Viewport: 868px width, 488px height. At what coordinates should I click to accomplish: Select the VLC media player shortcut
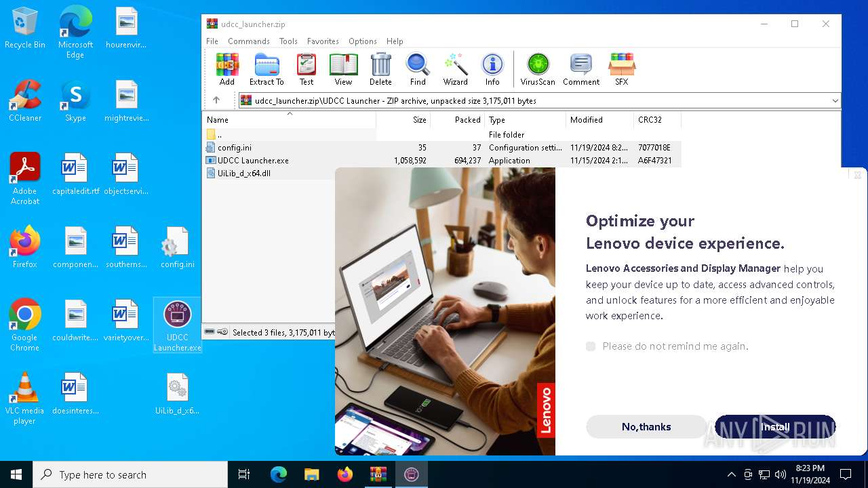click(24, 399)
